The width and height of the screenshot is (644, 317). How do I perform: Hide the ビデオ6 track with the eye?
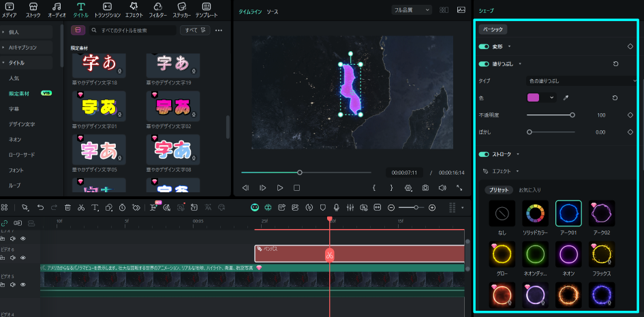(23, 258)
